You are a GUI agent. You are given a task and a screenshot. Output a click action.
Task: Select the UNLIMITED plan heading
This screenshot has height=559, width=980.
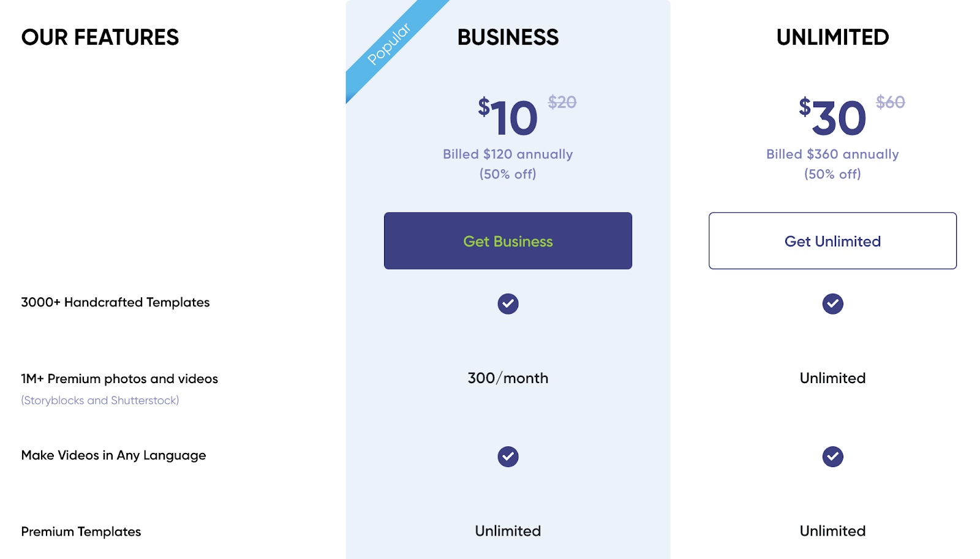point(832,37)
